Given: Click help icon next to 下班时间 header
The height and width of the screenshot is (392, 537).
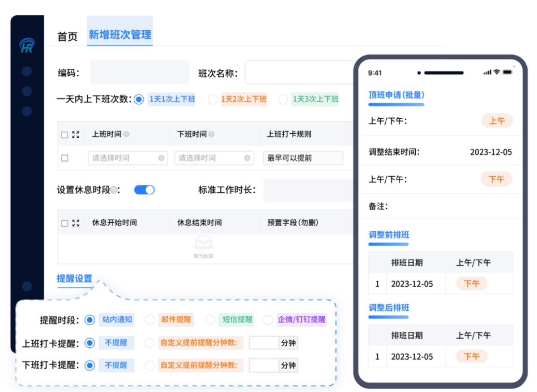Looking at the screenshot, I should click(x=211, y=134).
